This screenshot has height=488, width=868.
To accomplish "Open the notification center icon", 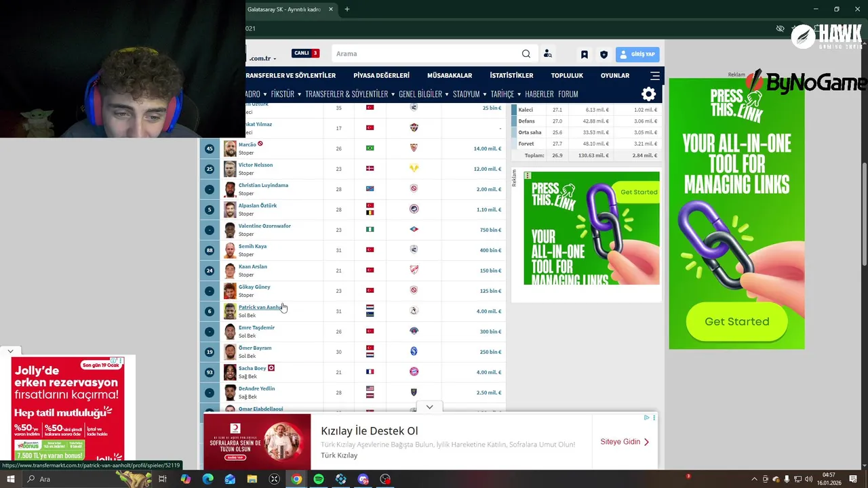I will 854,479.
